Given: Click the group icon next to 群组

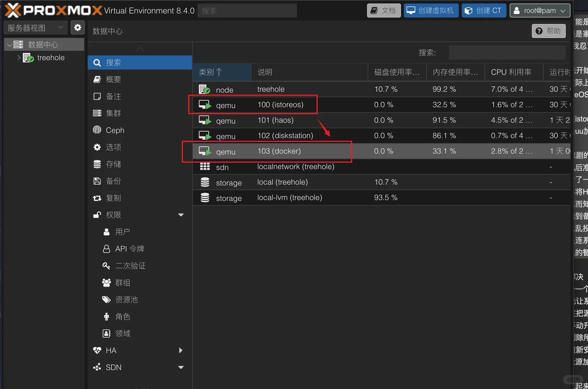Looking at the screenshot, I should (106, 282).
